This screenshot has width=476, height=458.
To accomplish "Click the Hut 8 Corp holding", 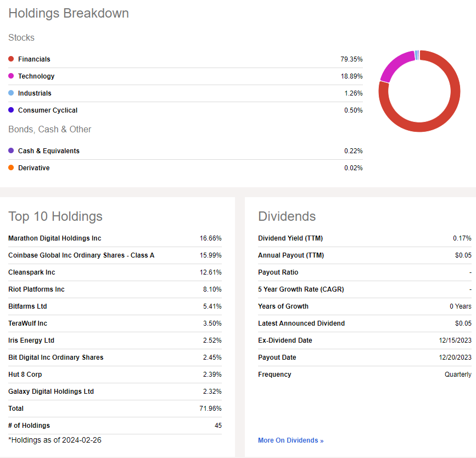I will tap(25, 374).
